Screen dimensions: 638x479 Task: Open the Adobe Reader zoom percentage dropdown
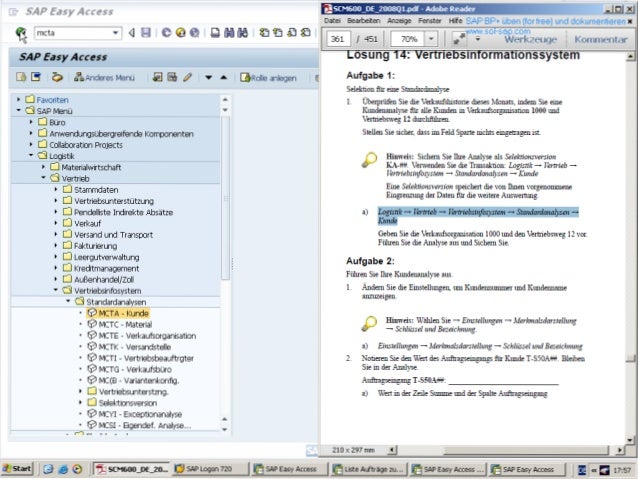pos(431,39)
